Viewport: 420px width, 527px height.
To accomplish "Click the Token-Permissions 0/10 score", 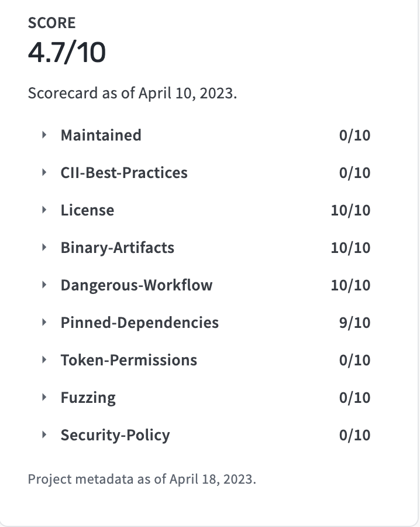I will [354, 360].
